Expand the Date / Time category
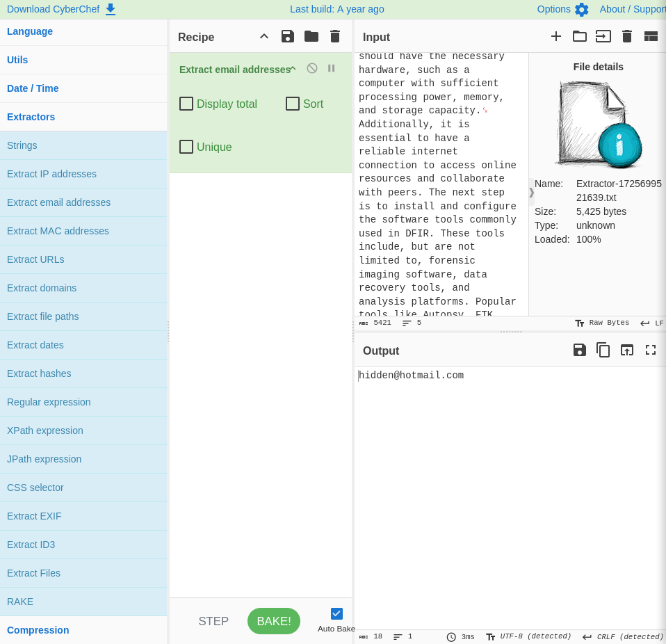666x644 pixels. click(x=83, y=88)
